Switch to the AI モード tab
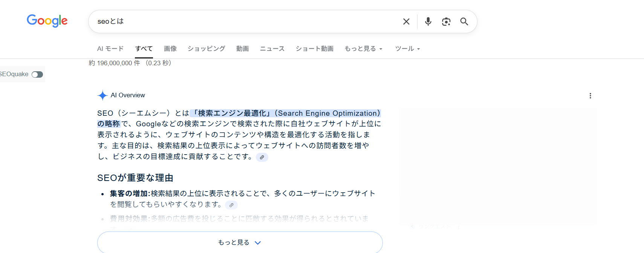This screenshot has height=253, width=644. [110, 49]
